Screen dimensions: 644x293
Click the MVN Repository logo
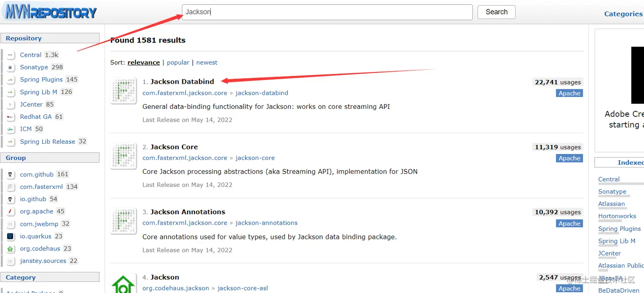point(50,12)
